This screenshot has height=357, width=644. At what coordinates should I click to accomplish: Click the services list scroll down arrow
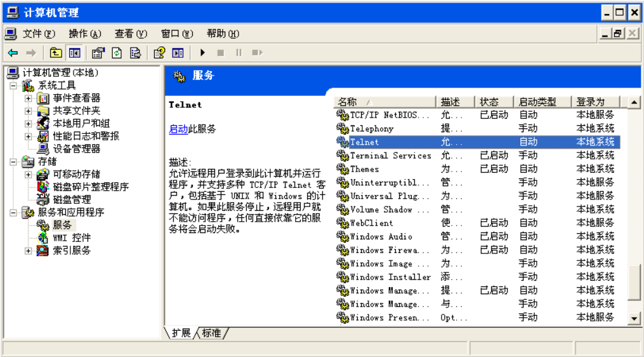pos(634,318)
